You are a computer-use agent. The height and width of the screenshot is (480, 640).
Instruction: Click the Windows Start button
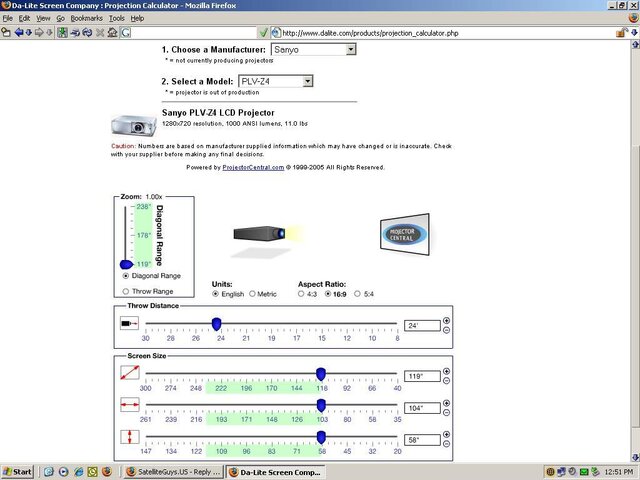click(18, 472)
